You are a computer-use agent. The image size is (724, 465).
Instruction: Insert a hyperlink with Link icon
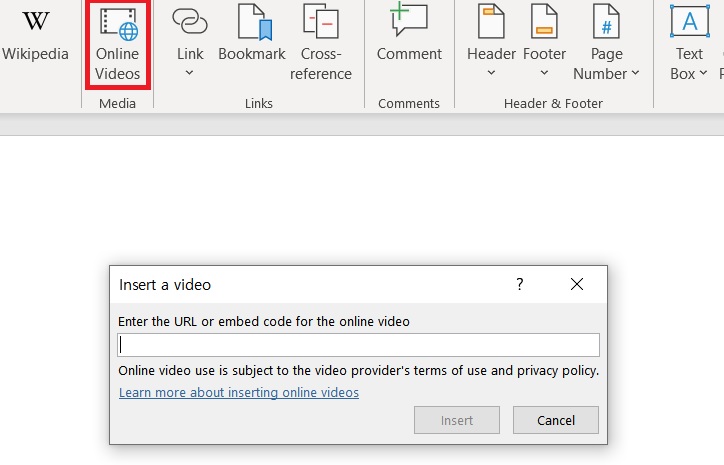pos(190,21)
